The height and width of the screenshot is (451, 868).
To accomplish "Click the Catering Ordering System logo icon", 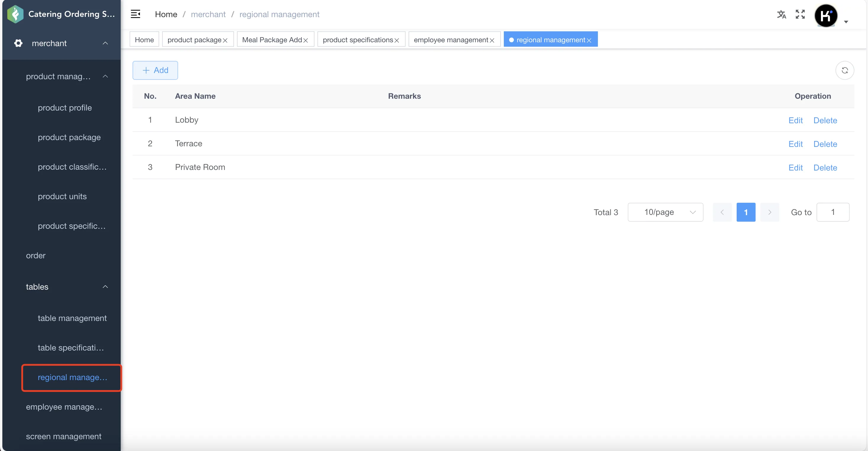I will click(15, 14).
